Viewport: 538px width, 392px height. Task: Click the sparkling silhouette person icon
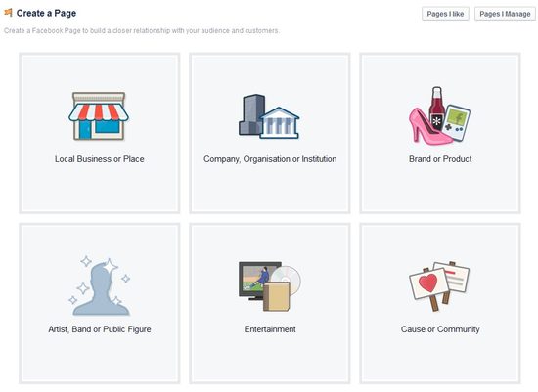[x=100, y=286]
